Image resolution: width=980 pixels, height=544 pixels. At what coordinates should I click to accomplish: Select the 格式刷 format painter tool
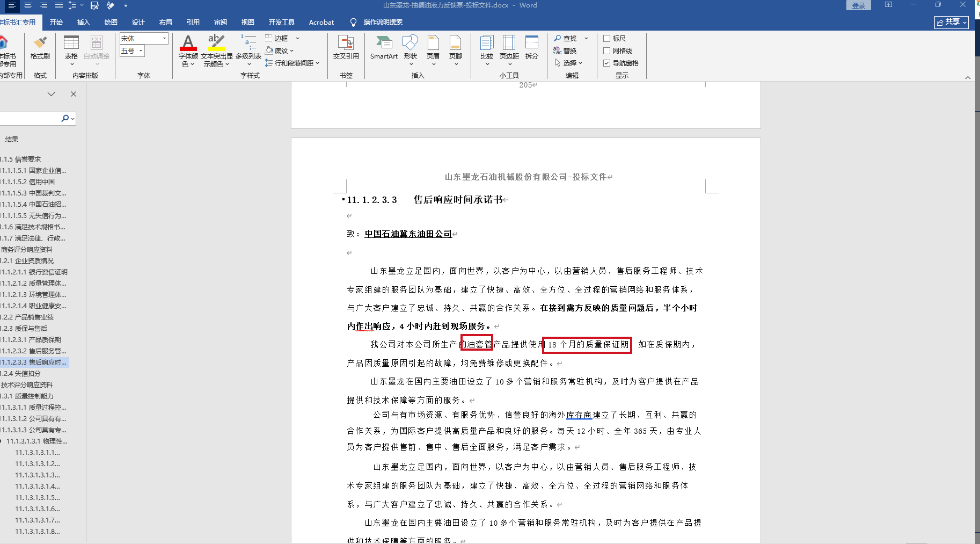(40, 48)
